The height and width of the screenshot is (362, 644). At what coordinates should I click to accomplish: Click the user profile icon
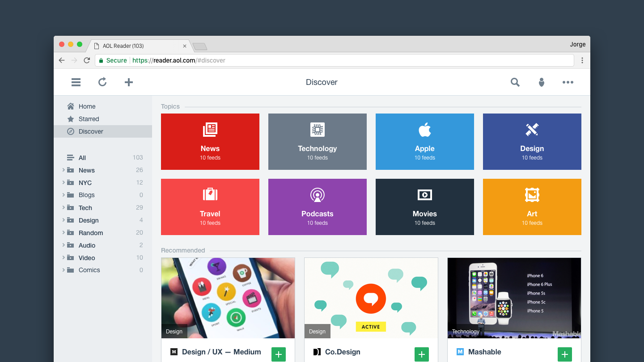pos(542,82)
